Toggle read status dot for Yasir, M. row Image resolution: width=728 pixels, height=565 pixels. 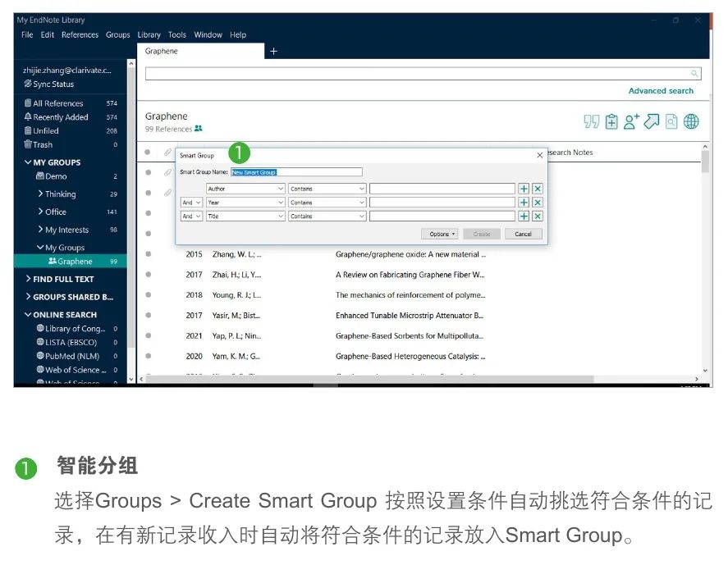tap(148, 316)
